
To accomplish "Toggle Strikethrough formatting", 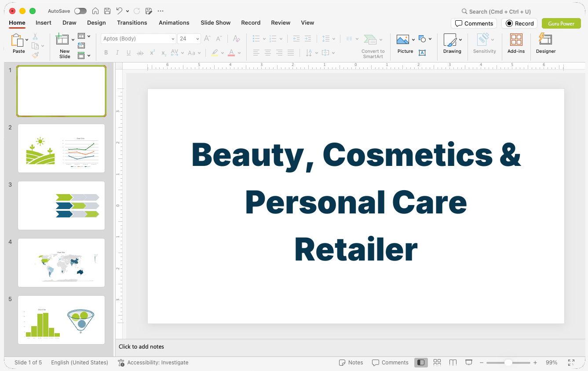I will click(140, 53).
